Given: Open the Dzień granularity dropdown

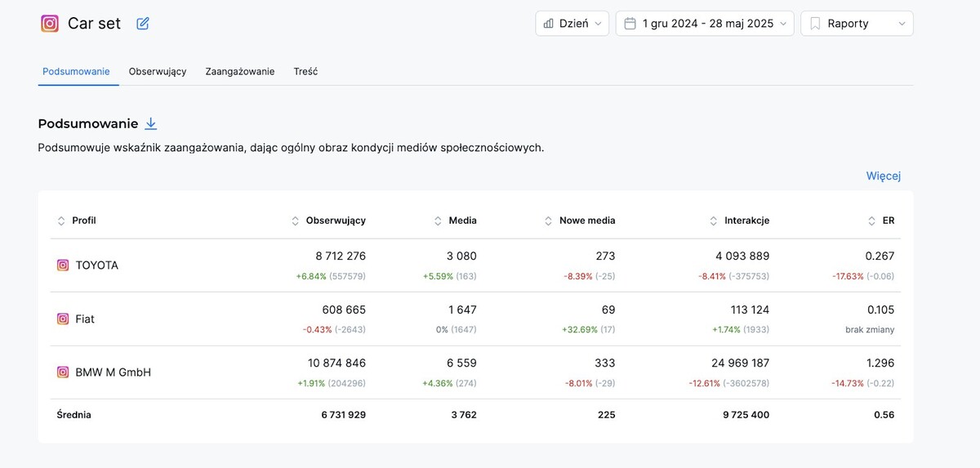Looking at the screenshot, I should click(x=572, y=24).
